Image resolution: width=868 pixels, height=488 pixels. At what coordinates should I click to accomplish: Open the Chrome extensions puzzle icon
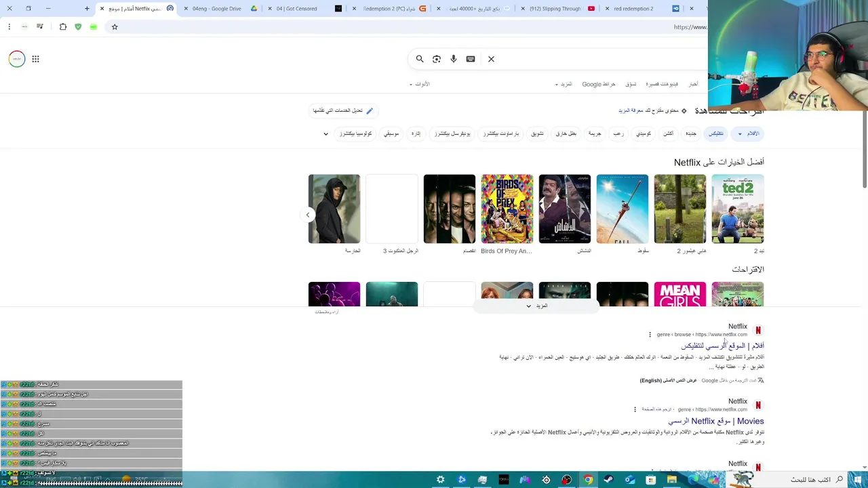(x=63, y=27)
